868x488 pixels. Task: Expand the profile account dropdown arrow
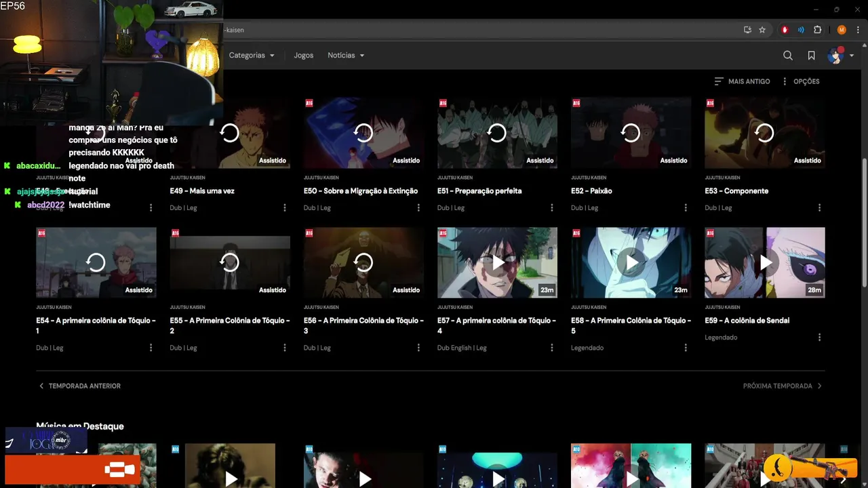point(852,56)
